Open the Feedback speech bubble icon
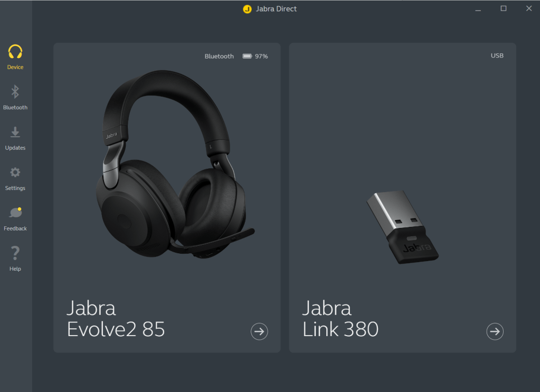The height and width of the screenshot is (392, 540). (15, 213)
